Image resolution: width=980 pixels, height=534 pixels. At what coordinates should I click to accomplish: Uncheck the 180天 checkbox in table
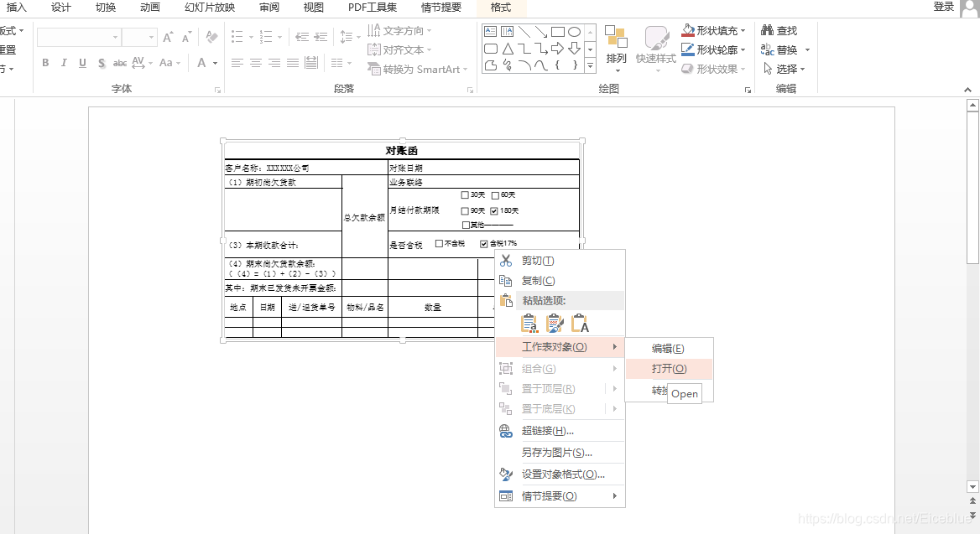pyautogui.click(x=493, y=211)
